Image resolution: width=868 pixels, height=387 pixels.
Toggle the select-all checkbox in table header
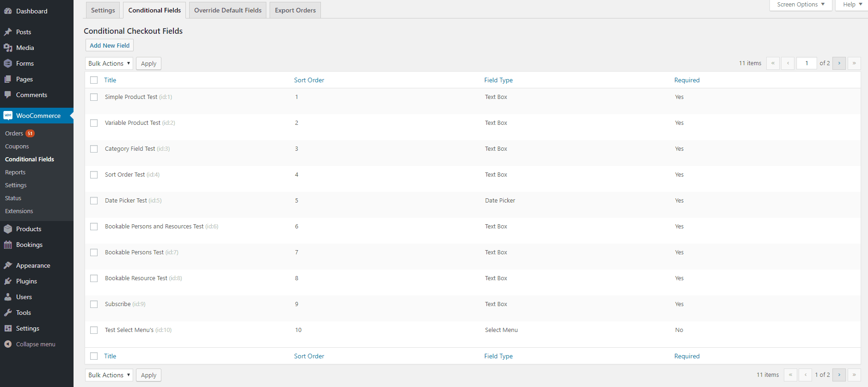point(94,80)
